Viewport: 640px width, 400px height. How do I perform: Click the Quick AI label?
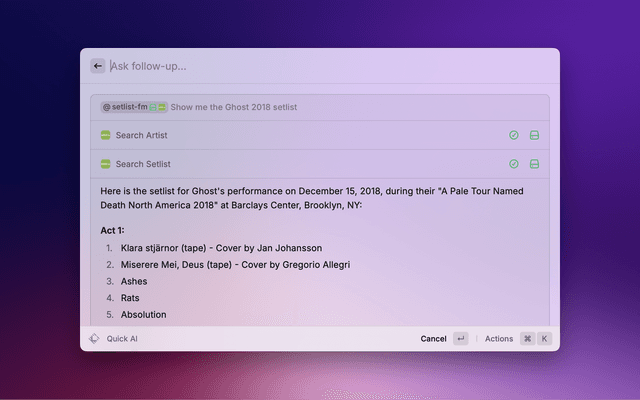(122, 339)
